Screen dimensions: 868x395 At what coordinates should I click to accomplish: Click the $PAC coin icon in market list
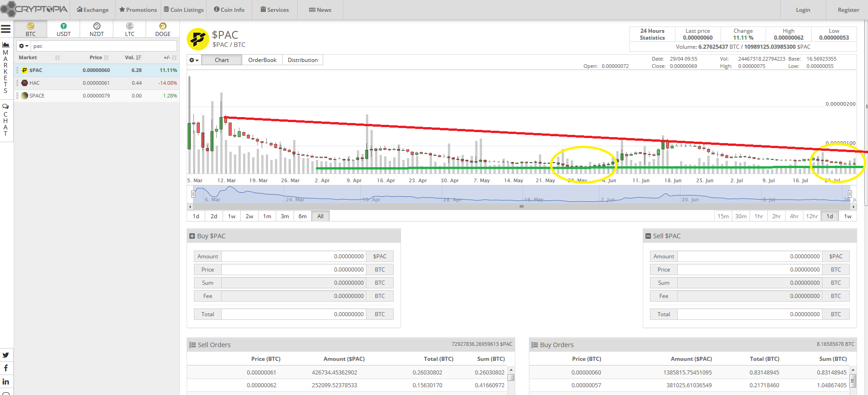pyautogui.click(x=25, y=70)
